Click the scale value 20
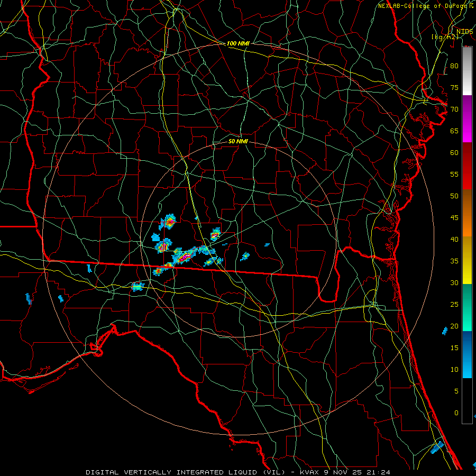Screen dimensions: 476x476 tap(454, 326)
